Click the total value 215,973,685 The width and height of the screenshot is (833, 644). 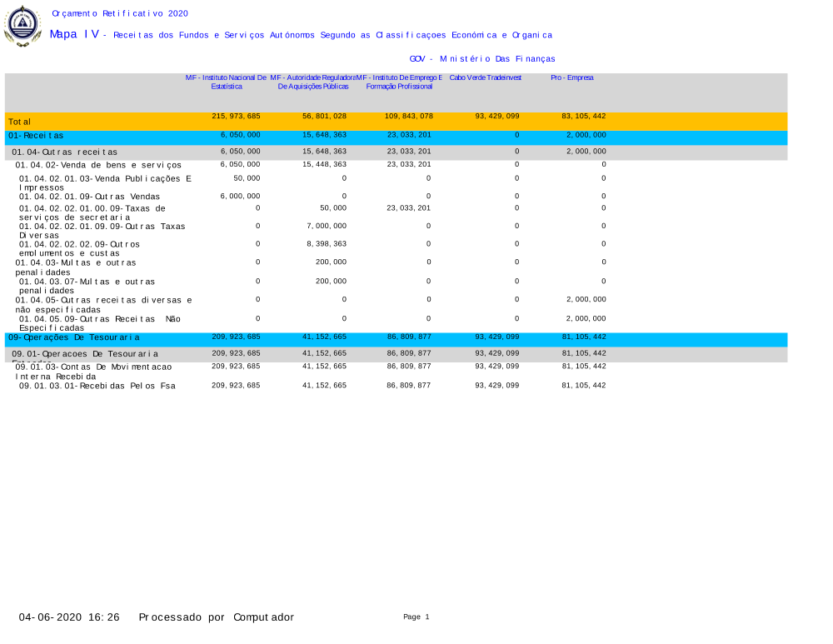point(236,116)
